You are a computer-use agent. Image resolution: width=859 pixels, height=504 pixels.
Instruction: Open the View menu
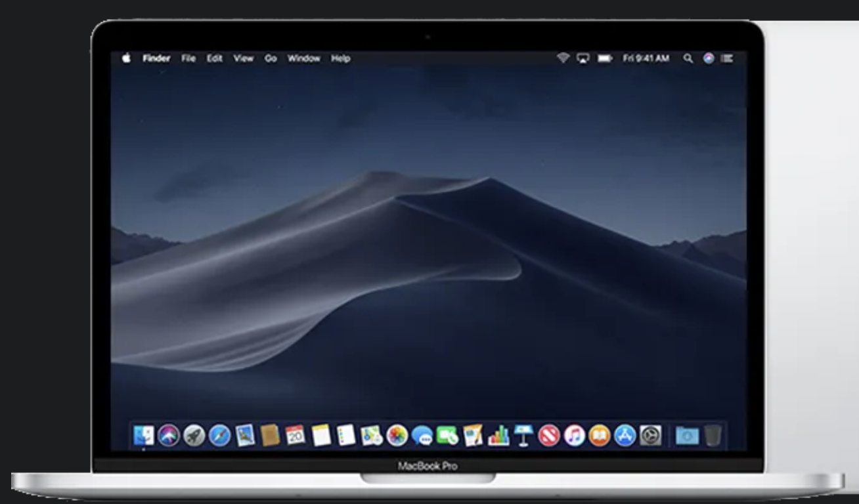point(243,58)
